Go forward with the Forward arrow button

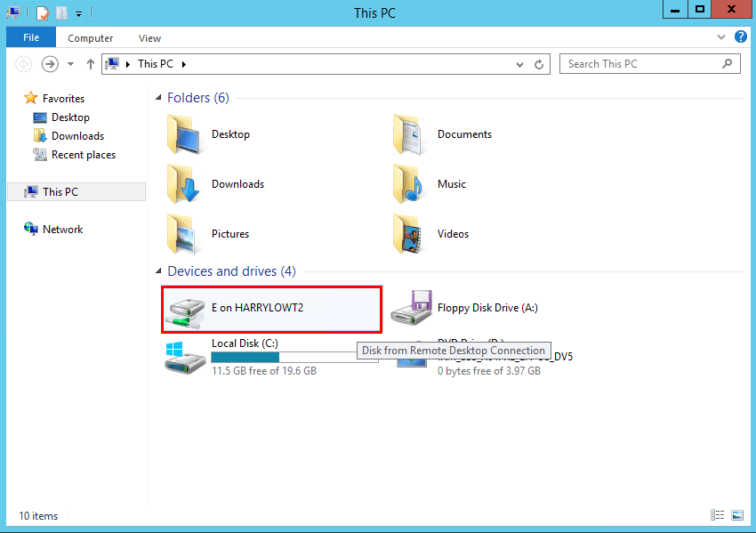50,64
